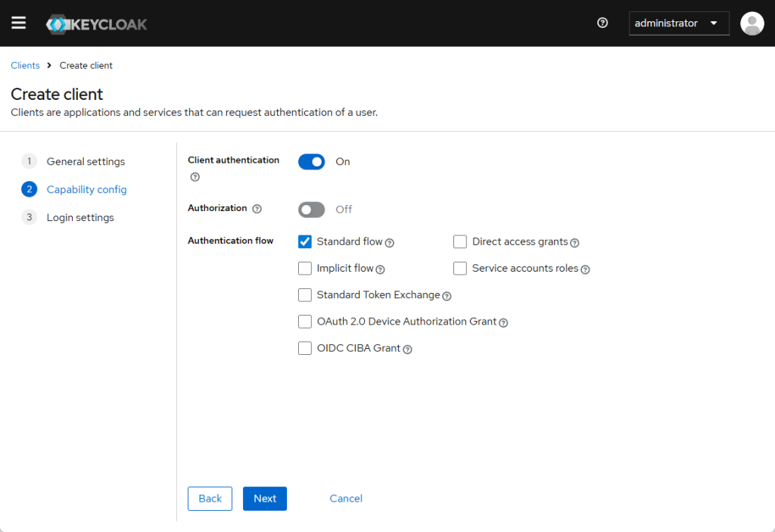Screen dimensions: 775x532
Task: Cancel client creation
Action: coord(346,499)
